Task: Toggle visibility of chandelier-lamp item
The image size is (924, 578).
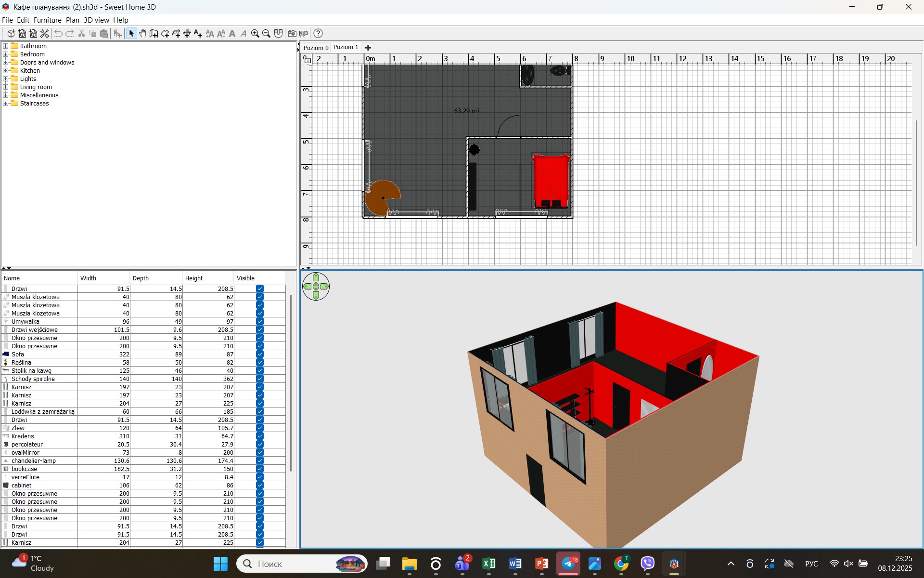Action: (260, 460)
